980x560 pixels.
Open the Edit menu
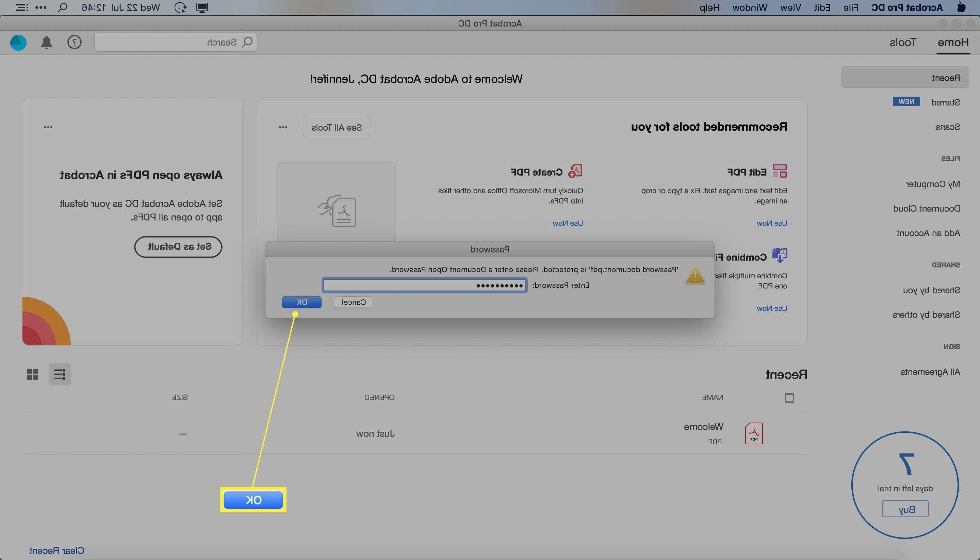(822, 8)
